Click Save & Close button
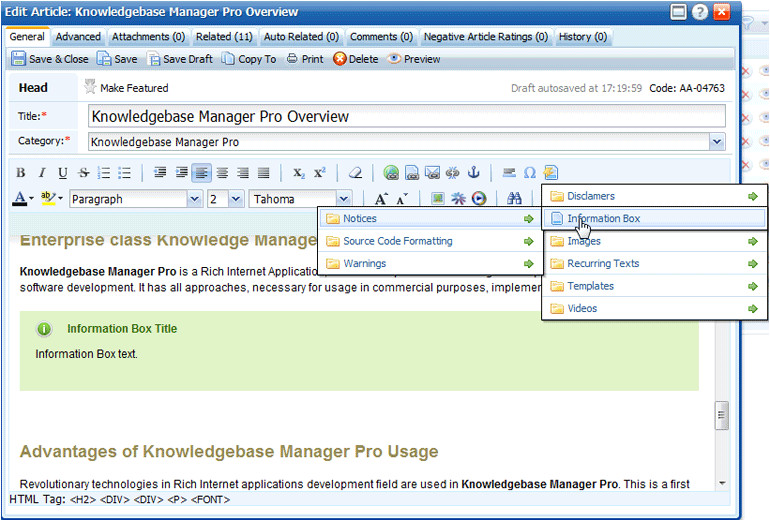Screen dimensions: 770x521 tap(50, 59)
